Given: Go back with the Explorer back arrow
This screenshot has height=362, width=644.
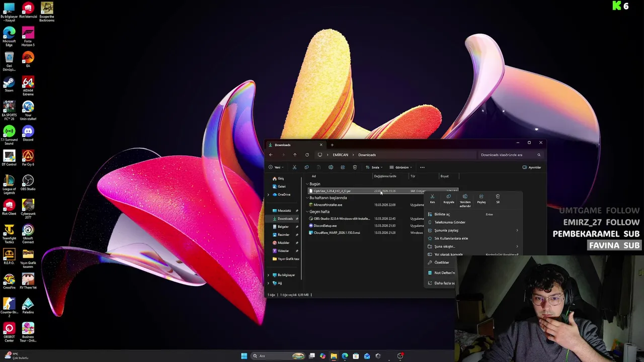Looking at the screenshot, I should (x=271, y=155).
